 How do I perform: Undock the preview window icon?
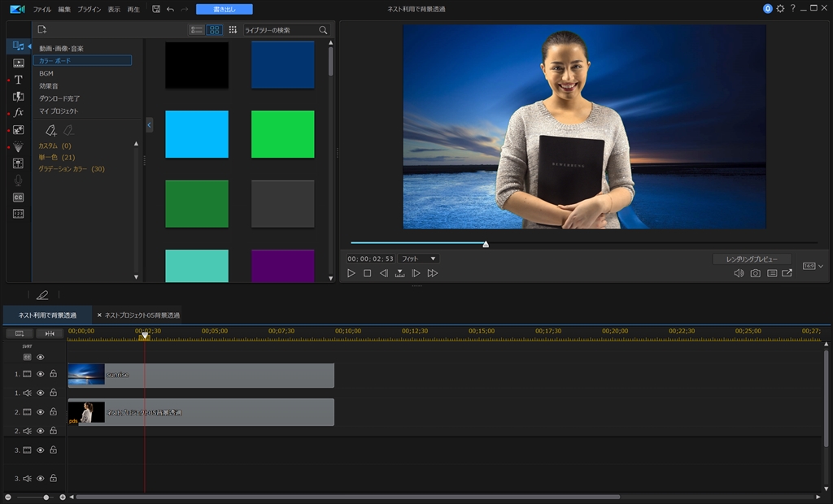tap(787, 273)
